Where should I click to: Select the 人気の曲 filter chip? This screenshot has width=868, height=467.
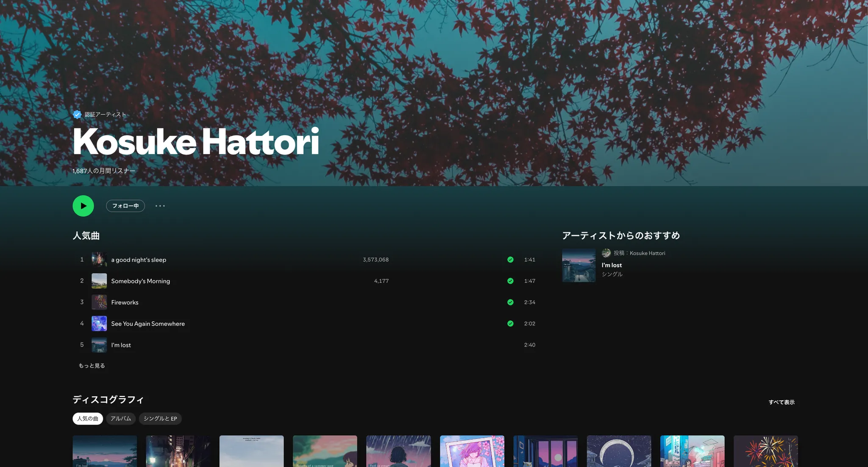(88, 419)
